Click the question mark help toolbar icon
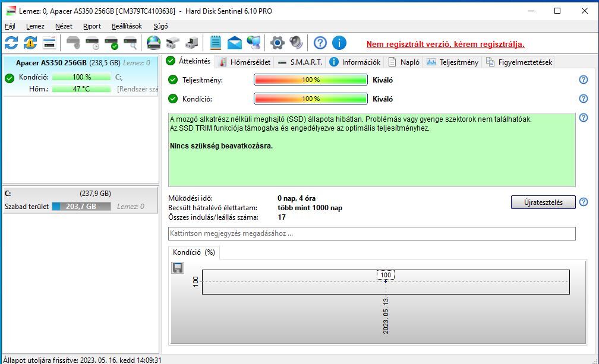Screen dimensions: 599x364 320,43
